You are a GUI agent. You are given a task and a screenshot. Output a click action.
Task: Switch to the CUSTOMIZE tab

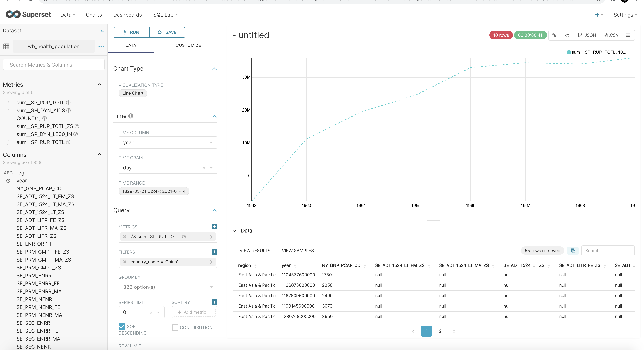click(x=188, y=45)
